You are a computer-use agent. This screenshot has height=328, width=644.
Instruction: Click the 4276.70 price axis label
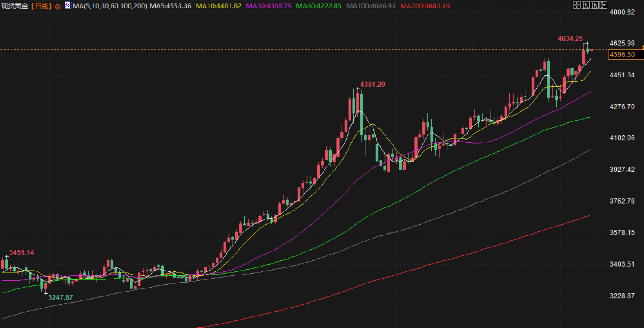(622, 106)
